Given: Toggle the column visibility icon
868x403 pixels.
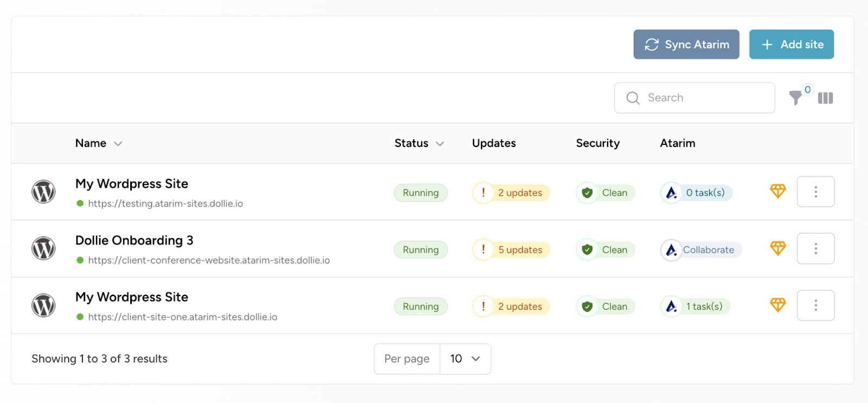Looking at the screenshot, I should [825, 98].
